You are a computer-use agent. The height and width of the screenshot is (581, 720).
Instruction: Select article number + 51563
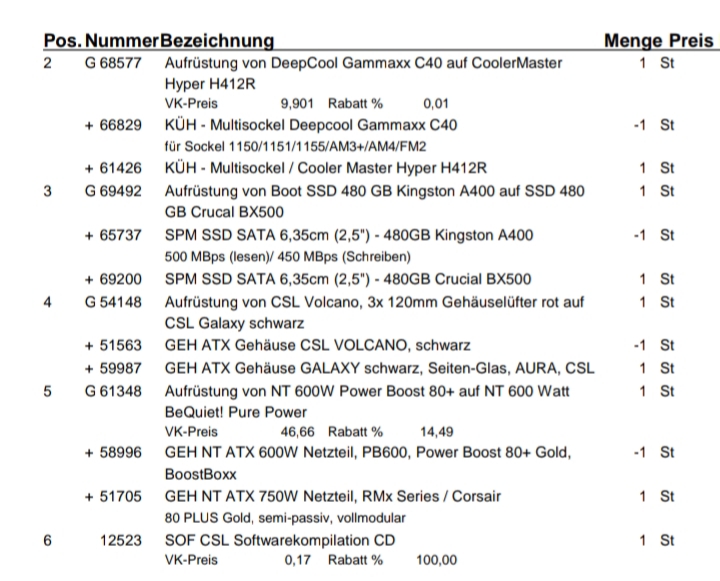(x=113, y=345)
